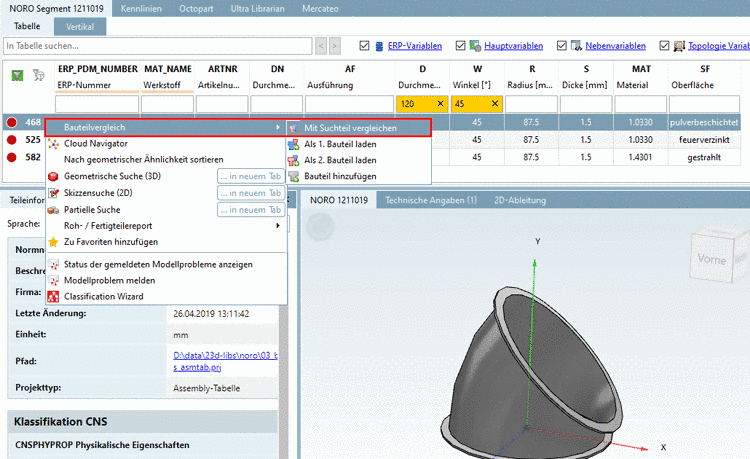Uncheck the Hauptvariablen checkbox
Screen dimensions: 750x459
point(461,45)
